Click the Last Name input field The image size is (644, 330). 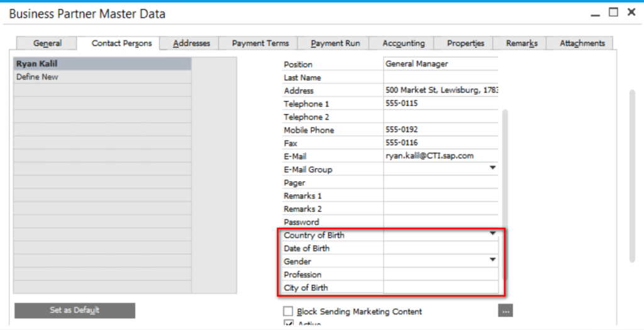pos(441,77)
